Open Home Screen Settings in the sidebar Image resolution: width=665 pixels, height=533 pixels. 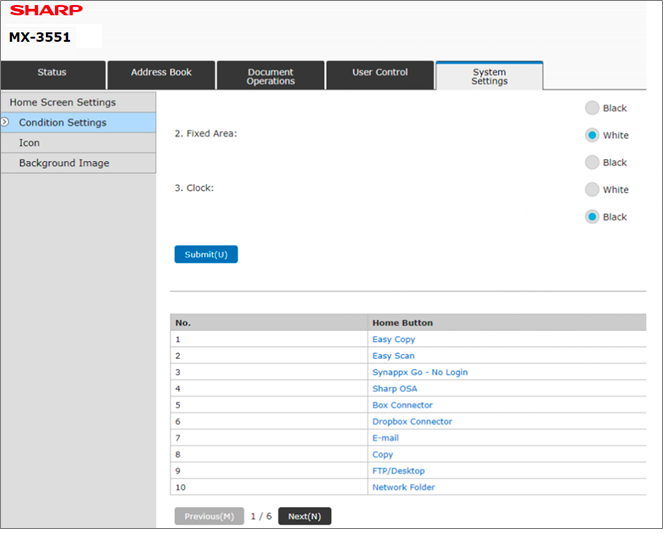point(78,102)
